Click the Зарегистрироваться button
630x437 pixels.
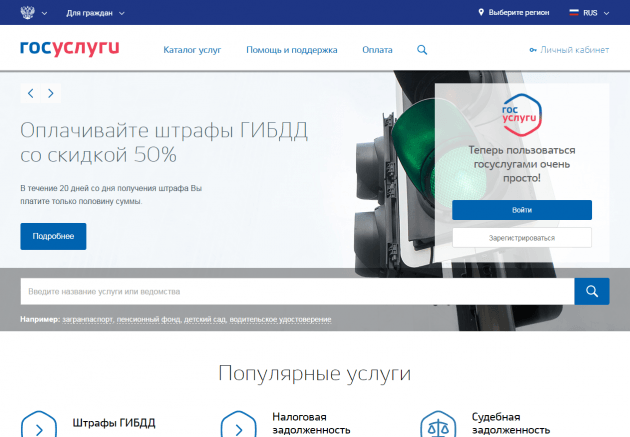point(521,238)
